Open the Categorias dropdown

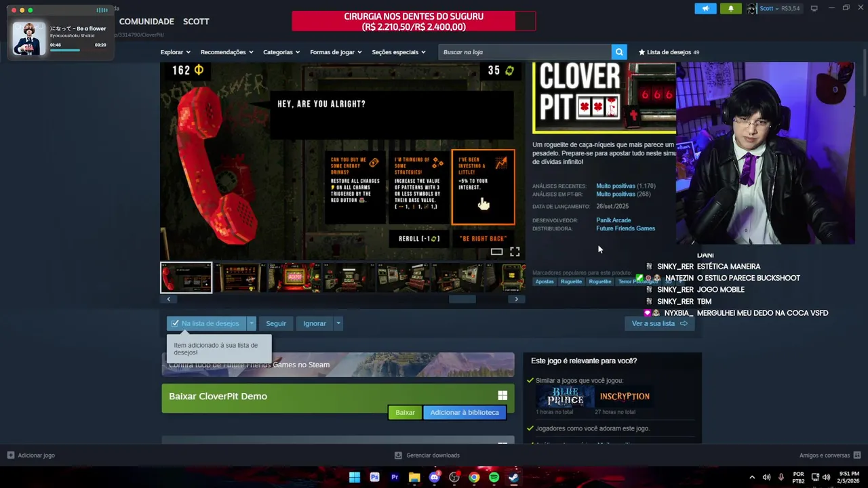coord(281,52)
